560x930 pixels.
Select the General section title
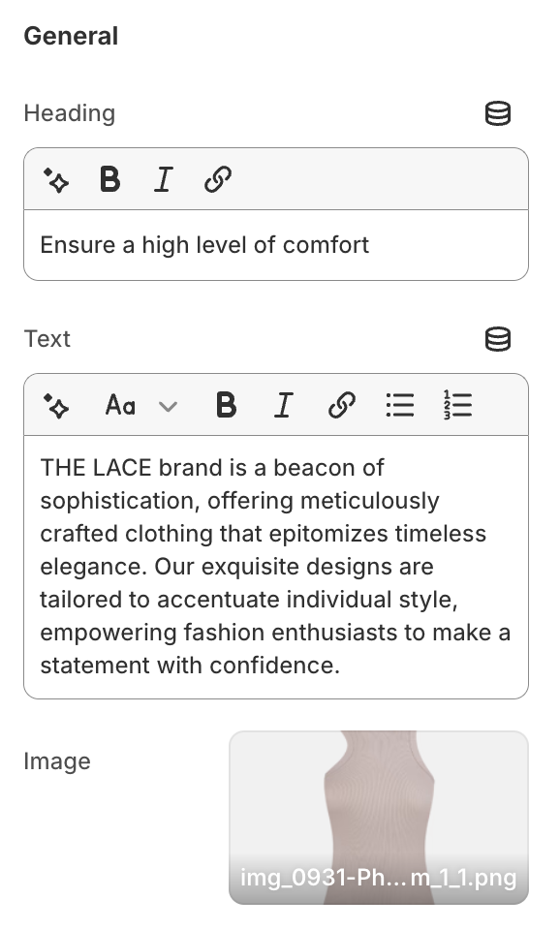click(71, 36)
